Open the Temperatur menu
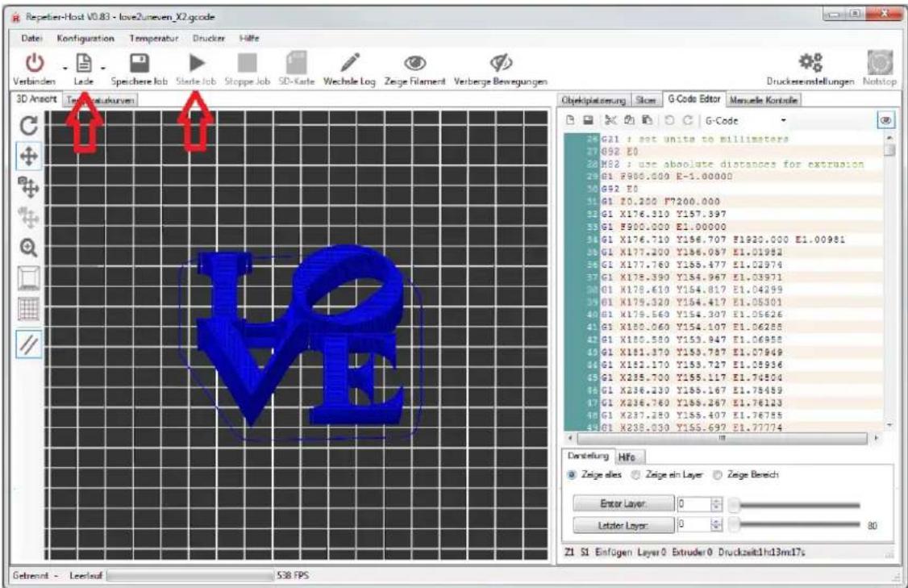908x588 pixels. tap(153, 38)
